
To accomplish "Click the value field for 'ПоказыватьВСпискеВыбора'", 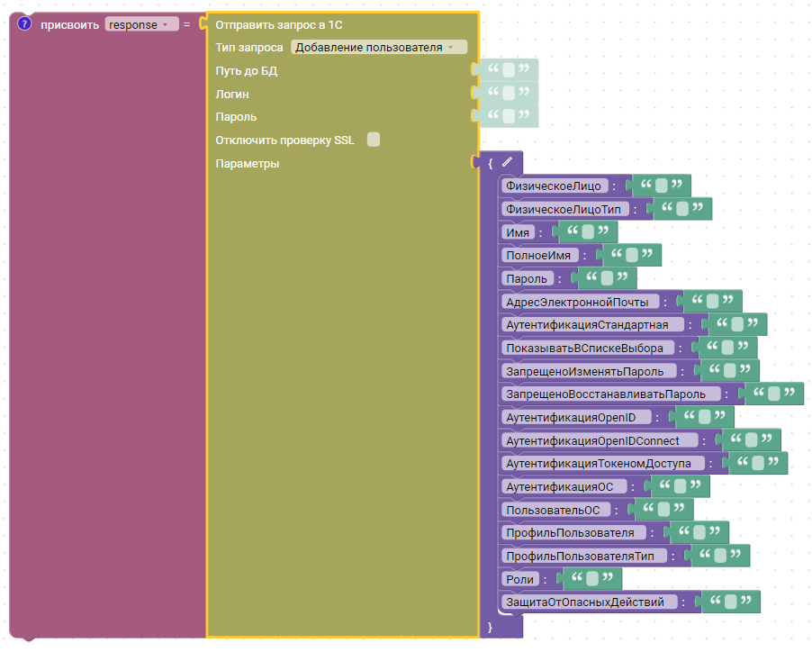I will tap(726, 348).
